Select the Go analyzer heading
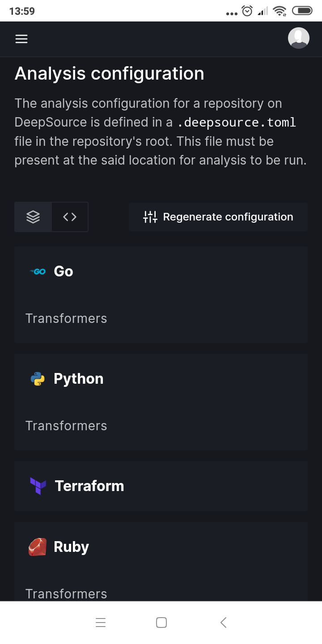Viewport: 322px width, 644px height. pyautogui.click(x=64, y=271)
